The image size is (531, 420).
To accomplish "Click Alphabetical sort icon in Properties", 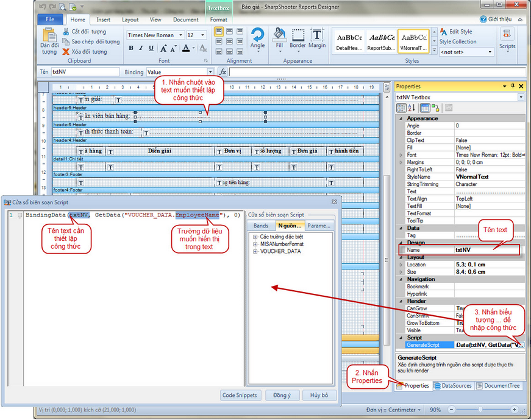I will [x=412, y=108].
